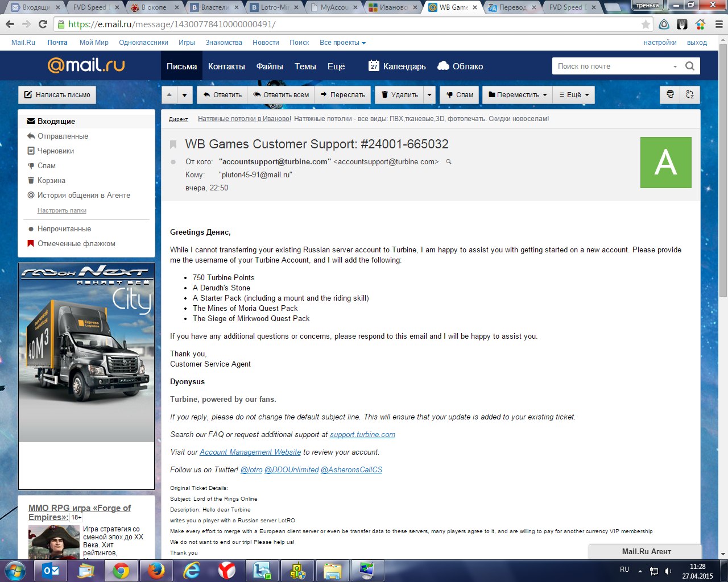The width and height of the screenshot is (728, 582).
Task: Mark message as Спам in toolbar
Action: pos(460,95)
